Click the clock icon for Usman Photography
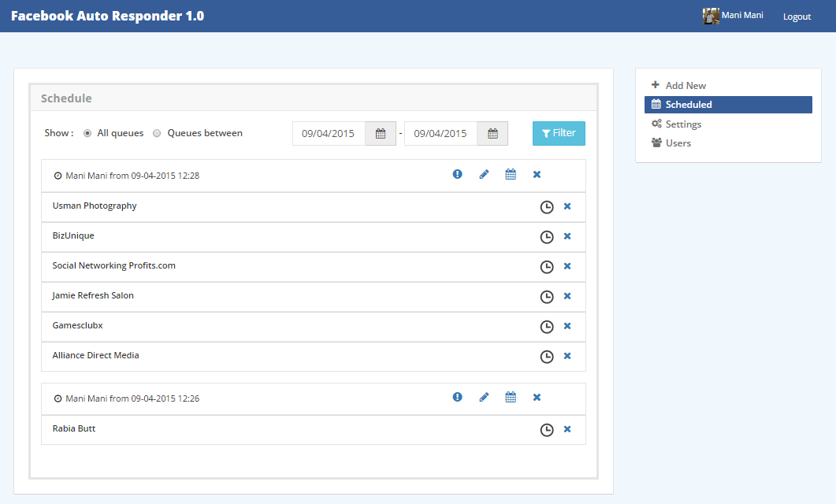The height and width of the screenshot is (504, 836). tap(546, 207)
